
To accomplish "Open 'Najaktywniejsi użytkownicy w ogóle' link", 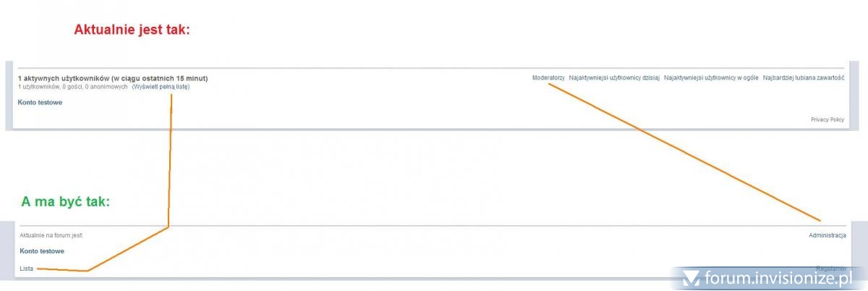I will pos(711,78).
